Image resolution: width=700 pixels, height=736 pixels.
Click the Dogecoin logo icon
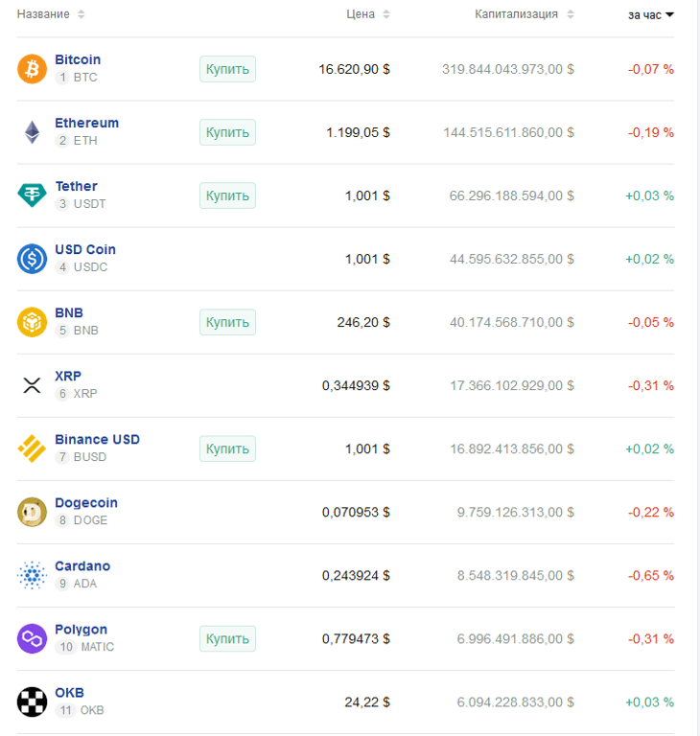(32, 512)
